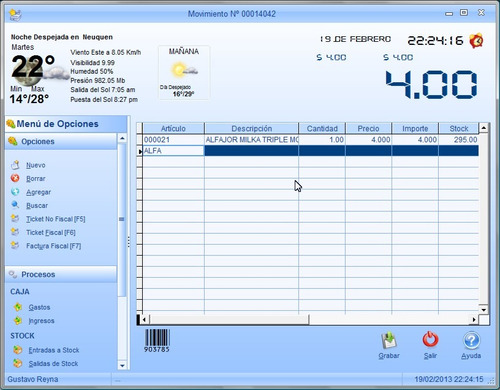
Task: Click the Artículo cell containing ALFA
Action: click(x=173, y=151)
